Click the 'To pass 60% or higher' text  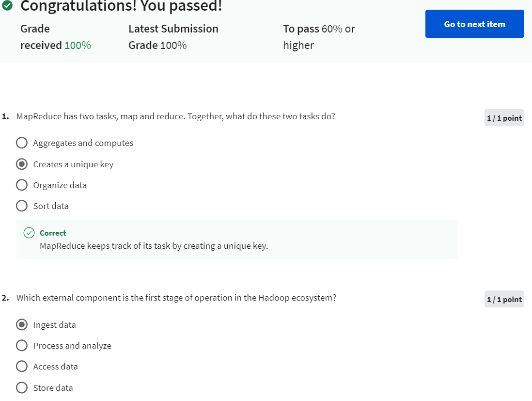[319, 36]
